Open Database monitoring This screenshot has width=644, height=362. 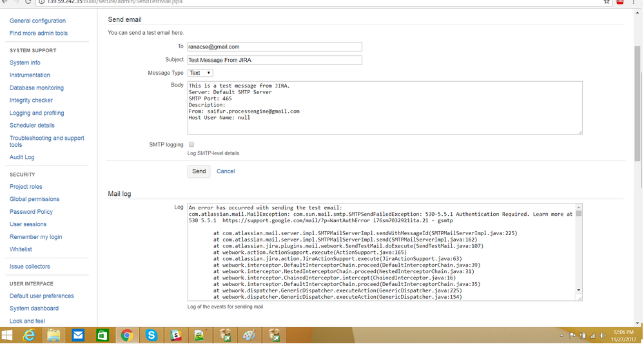coord(37,88)
